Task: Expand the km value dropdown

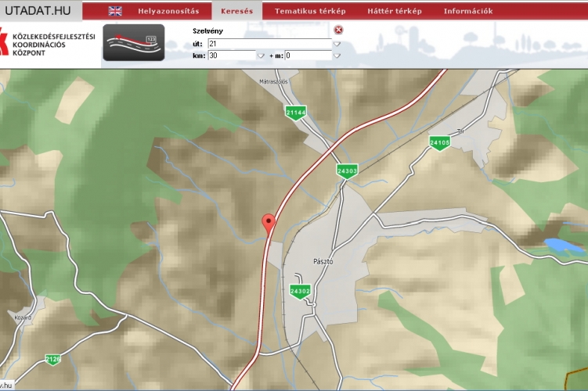Action: (261, 56)
